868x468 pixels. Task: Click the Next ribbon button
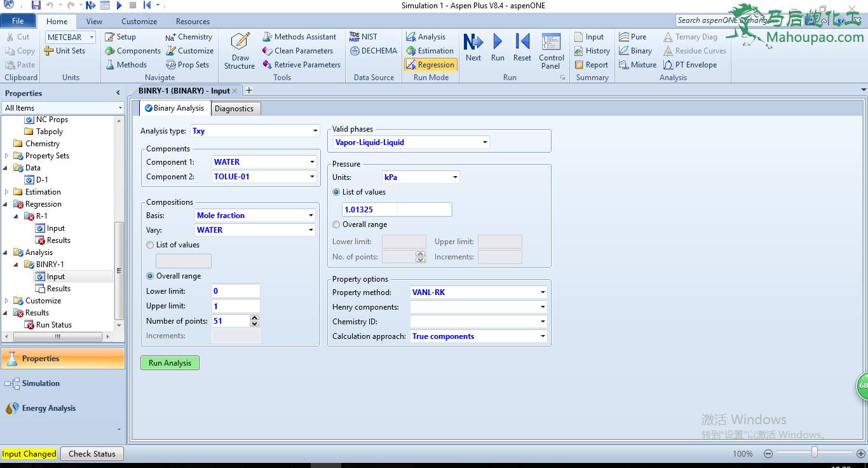click(x=473, y=48)
